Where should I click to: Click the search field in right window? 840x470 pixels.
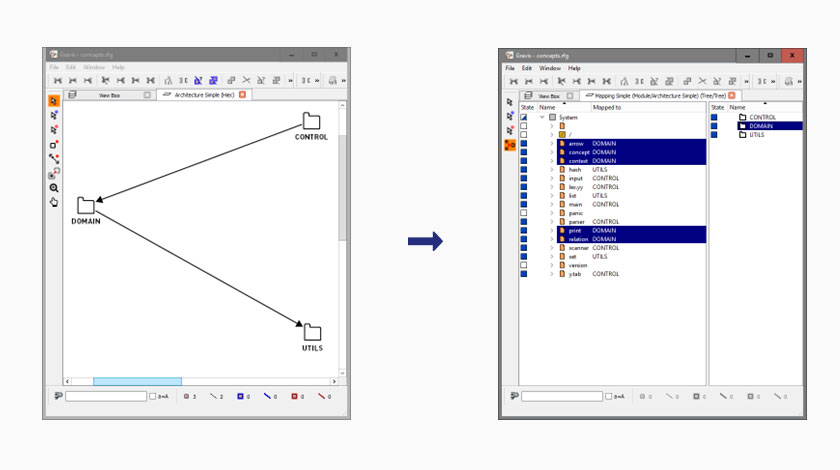561,397
